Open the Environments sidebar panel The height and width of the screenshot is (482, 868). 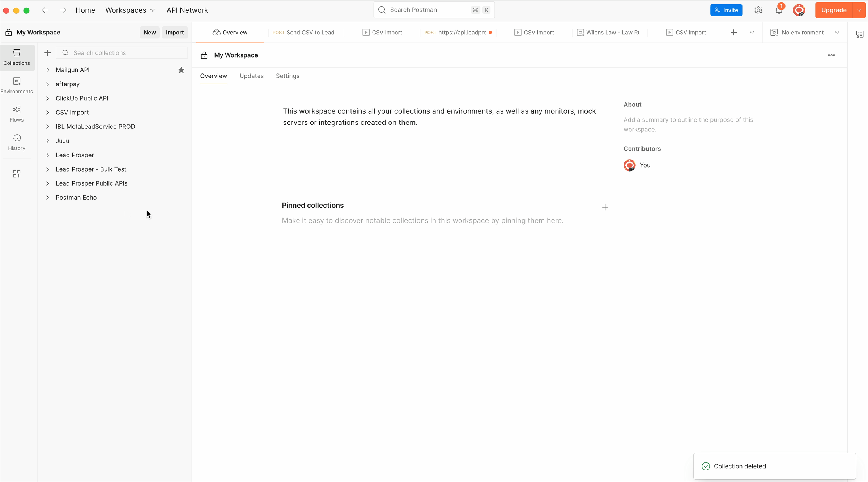(17, 85)
